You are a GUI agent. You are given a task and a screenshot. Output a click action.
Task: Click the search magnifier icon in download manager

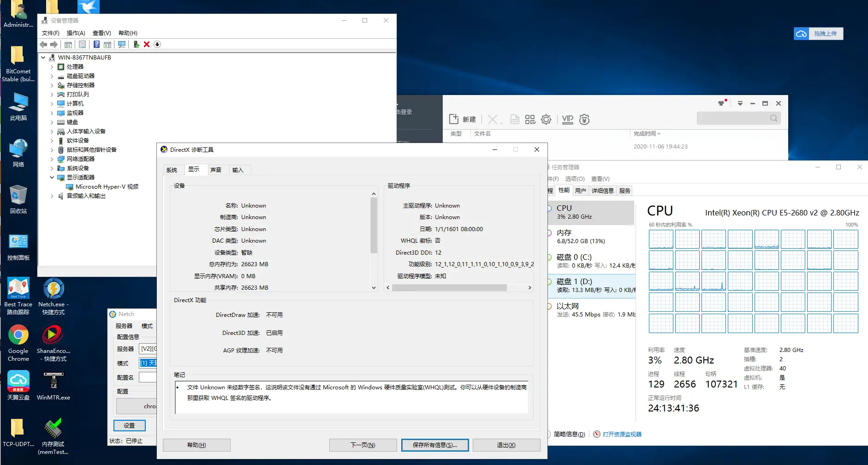click(x=774, y=118)
